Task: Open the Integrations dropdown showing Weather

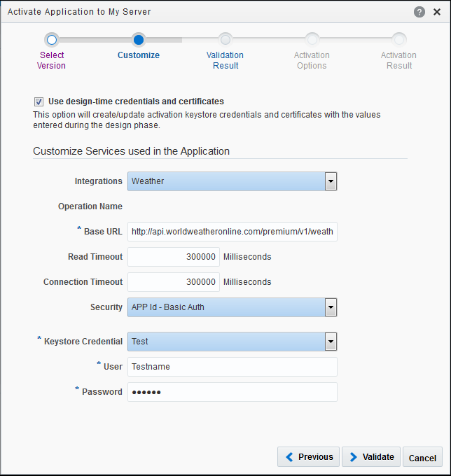Action: 233,181
